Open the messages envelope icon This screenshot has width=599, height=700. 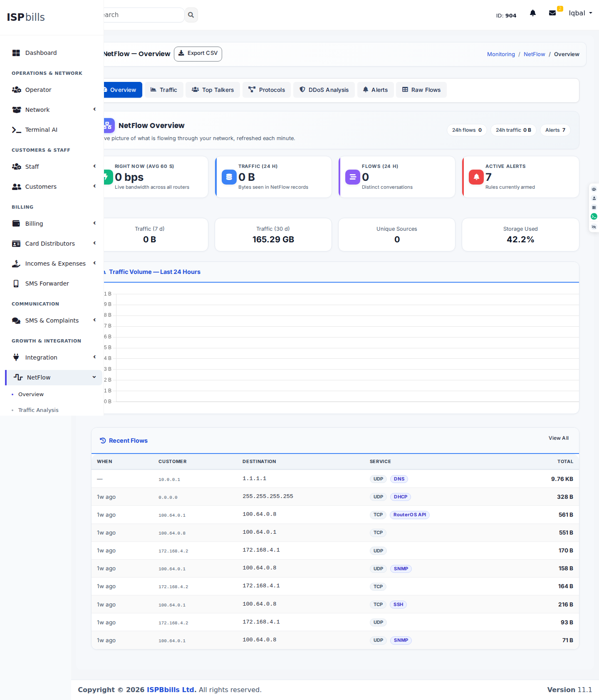tap(552, 13)
